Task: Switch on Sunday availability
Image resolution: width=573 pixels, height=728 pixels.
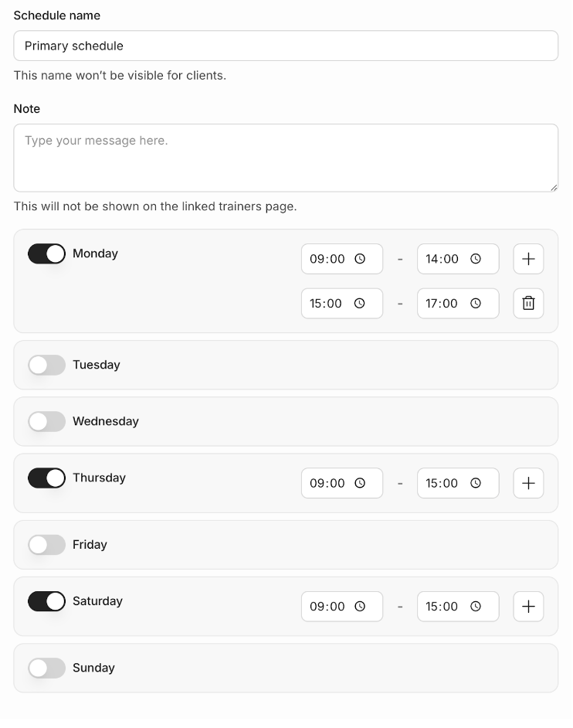Action: (x=46, y=668)
